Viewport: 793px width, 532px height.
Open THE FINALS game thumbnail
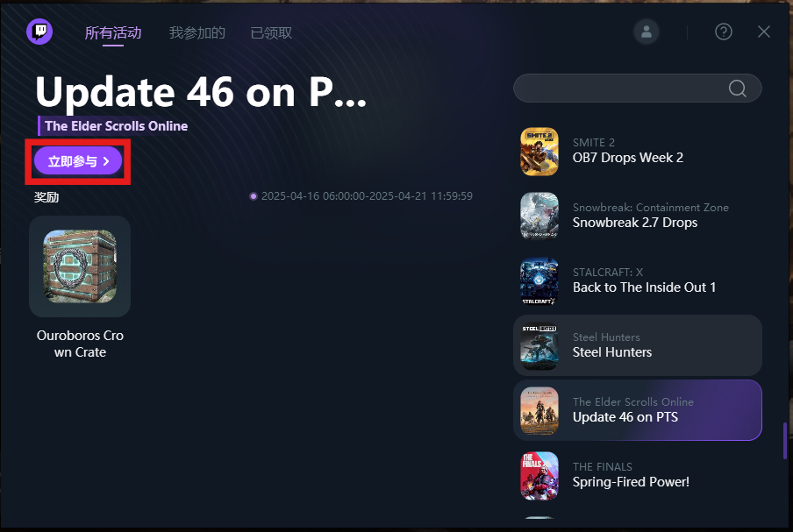[x=539, y=475]
